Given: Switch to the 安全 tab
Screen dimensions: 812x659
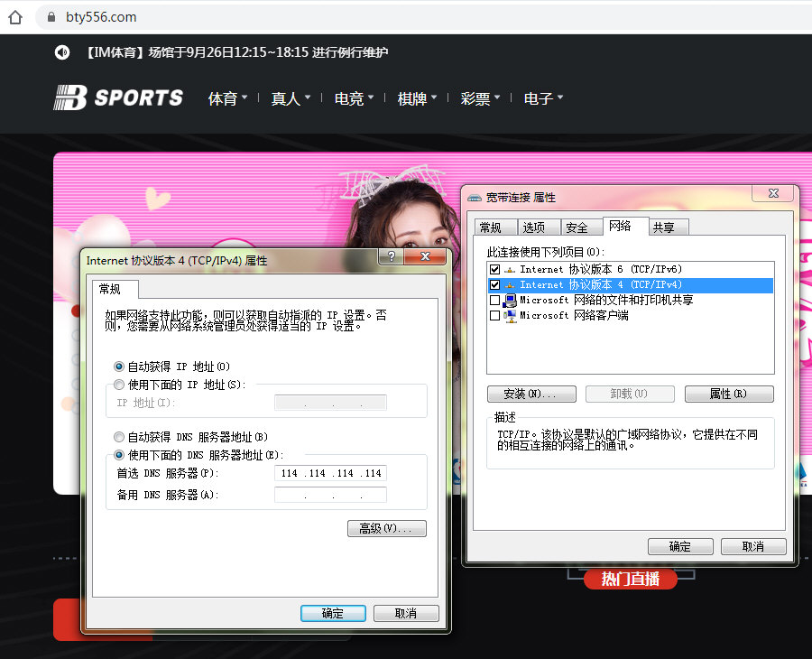Looking at the screenshot, I should click(x=577, y=227).
